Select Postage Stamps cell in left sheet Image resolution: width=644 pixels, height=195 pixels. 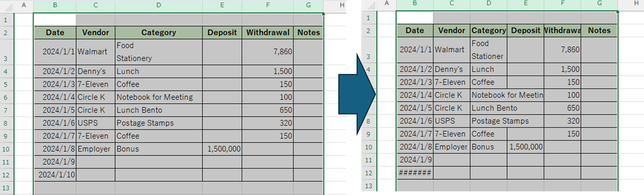tap(159, 123)
